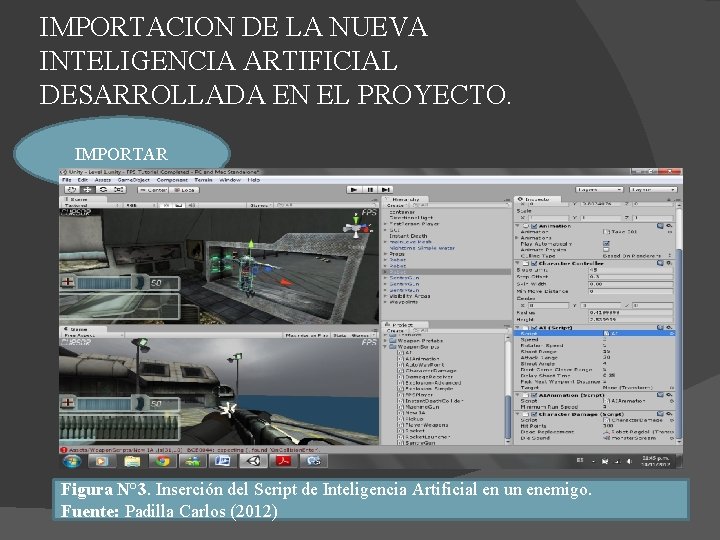The width and height of the screenshot is (720, 540).
Task: Expand Visibility Areas in Hierarchy
Action: click(385, 296)
